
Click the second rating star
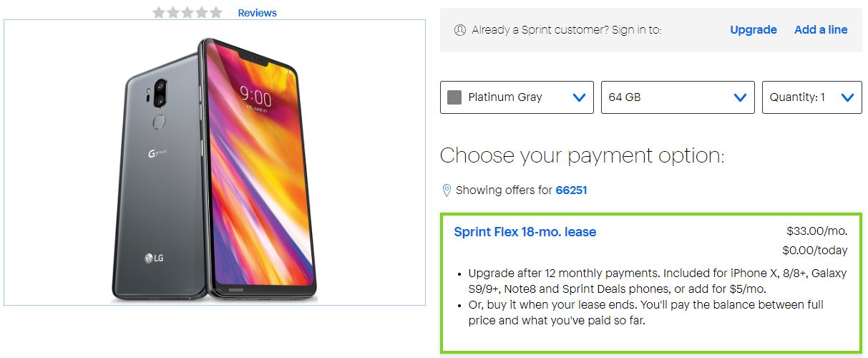click(x=173, y=12)
